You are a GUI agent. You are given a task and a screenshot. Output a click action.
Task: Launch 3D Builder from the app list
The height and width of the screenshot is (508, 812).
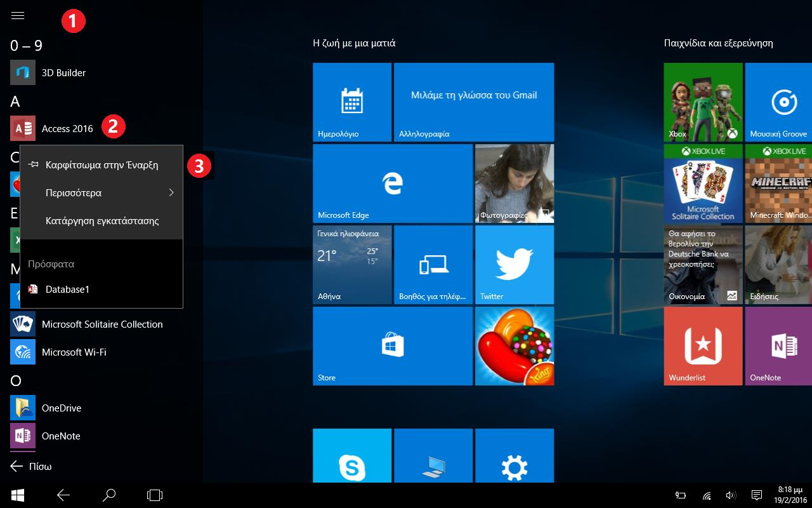point(101,72)
